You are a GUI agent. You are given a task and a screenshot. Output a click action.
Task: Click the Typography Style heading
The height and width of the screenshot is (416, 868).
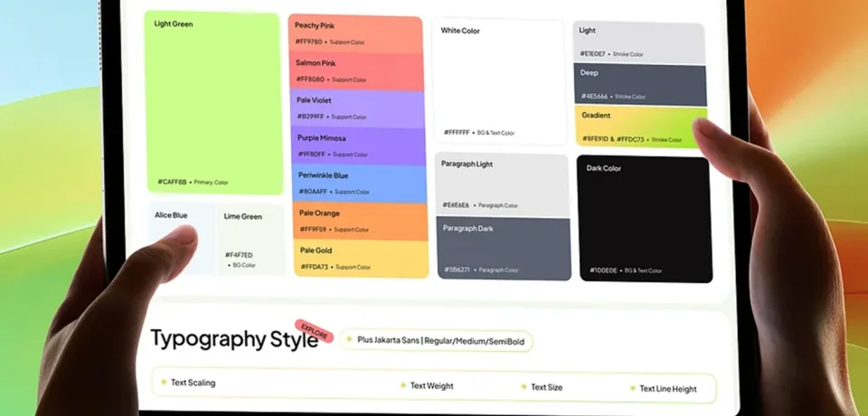coord(233,340)
